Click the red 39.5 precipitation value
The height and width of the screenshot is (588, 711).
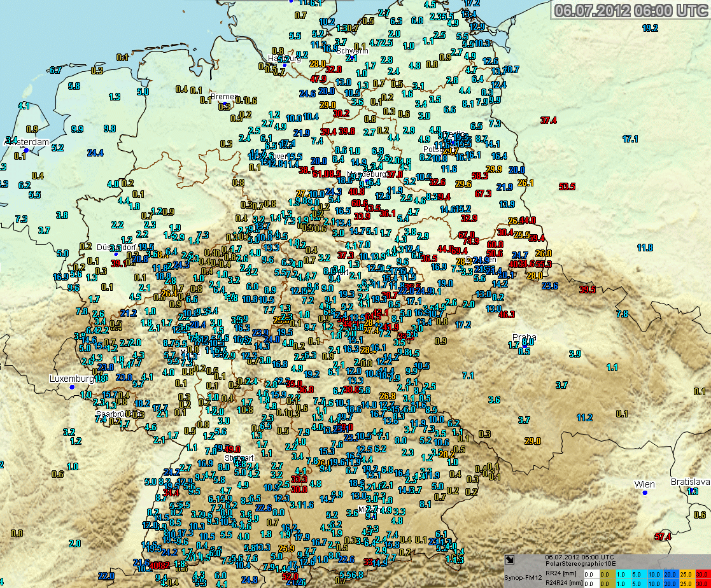(x=588, y=290)
